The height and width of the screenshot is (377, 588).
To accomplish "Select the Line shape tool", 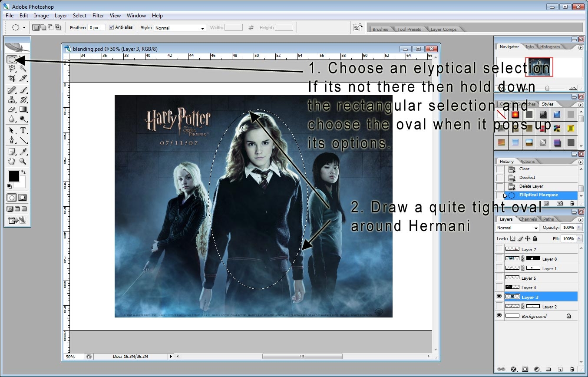I will point(23,139).
